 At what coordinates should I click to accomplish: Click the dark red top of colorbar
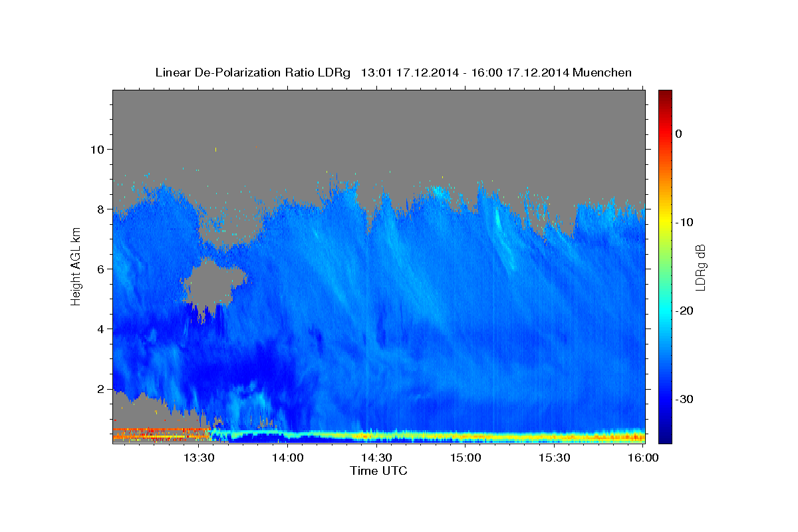coord(665,96)
